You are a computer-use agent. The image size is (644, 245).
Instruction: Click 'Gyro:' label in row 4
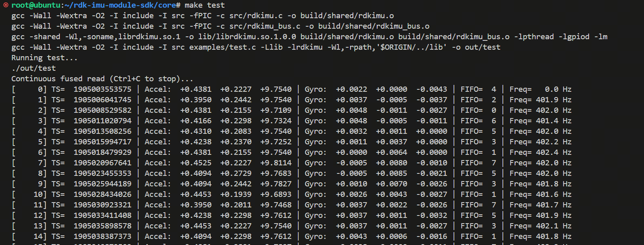(x=315, y=132)
